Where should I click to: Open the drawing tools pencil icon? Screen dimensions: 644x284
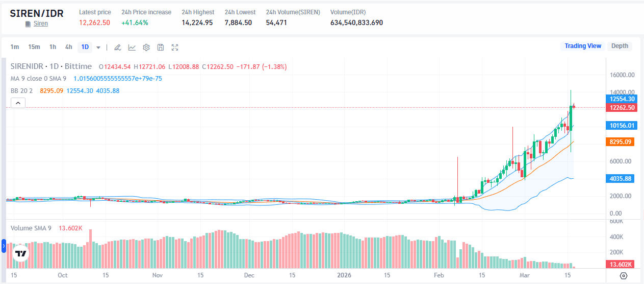117,48
